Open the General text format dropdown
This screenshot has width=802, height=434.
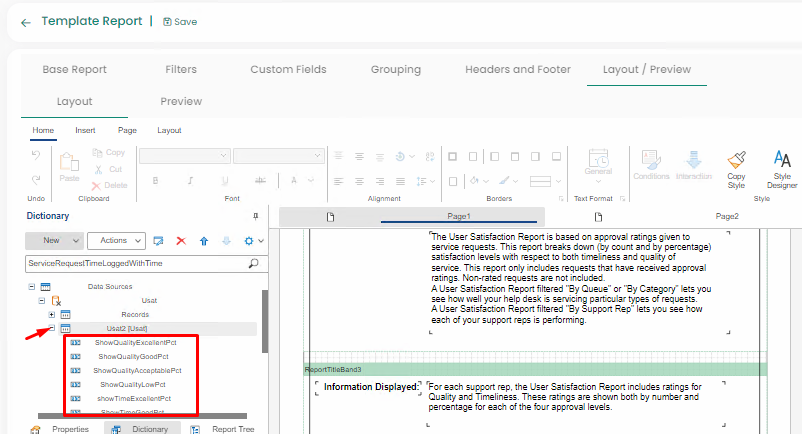coord(598,167)
